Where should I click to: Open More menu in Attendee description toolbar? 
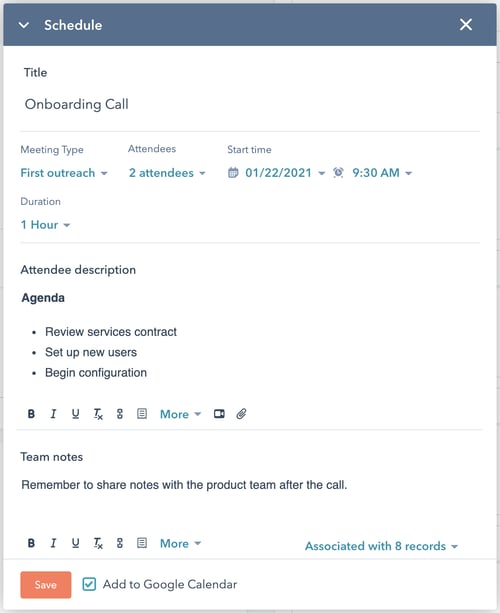click(180, 414)
